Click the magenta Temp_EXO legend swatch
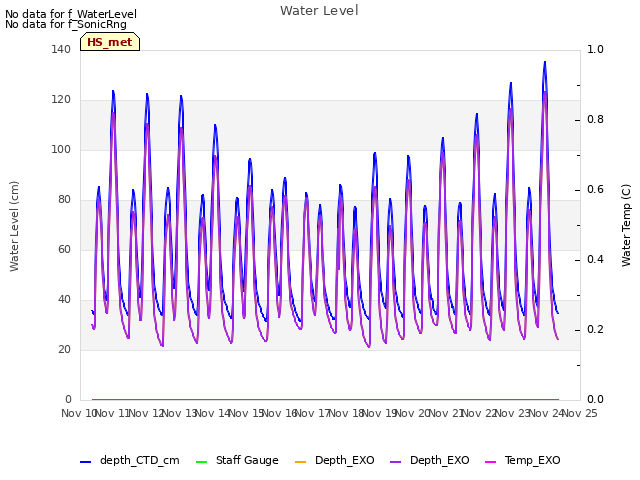640x480 pixels. click(490, 462)
